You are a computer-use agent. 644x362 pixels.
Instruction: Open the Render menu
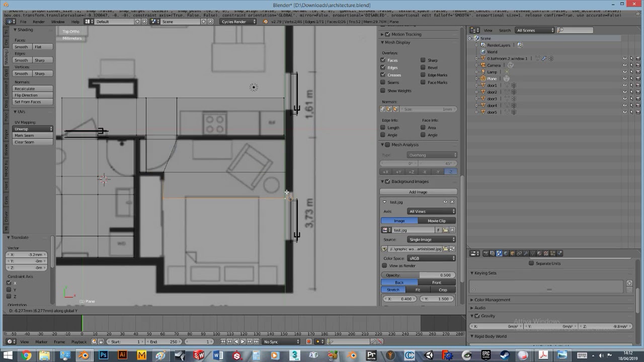click(39, 22)
